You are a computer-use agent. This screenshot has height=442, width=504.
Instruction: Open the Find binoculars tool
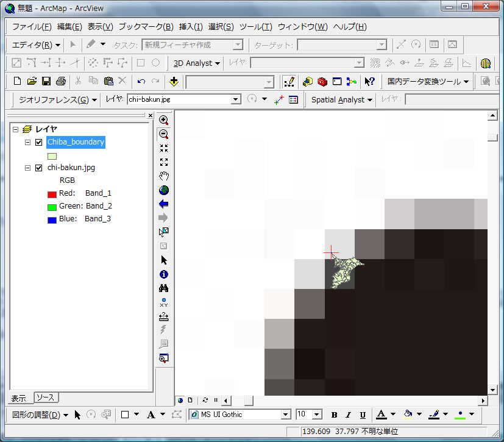[x=163, y=288]
